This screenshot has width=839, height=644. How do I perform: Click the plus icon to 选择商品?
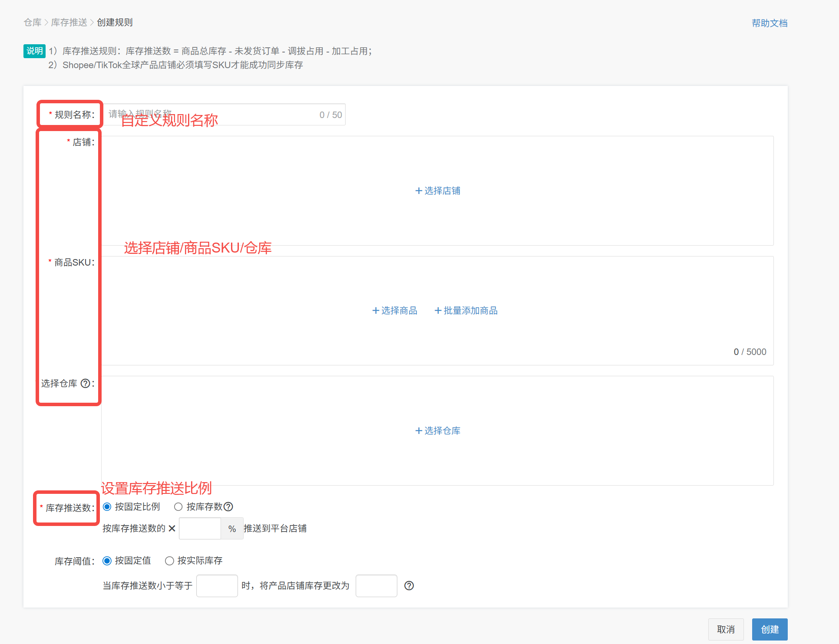pos(375,310)
